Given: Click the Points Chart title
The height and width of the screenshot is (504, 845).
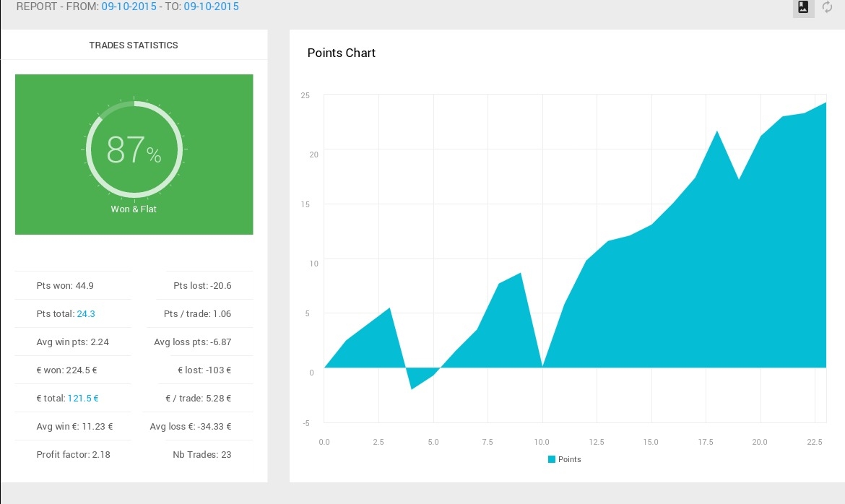Looking at the screenshot, I should [341, 53].
